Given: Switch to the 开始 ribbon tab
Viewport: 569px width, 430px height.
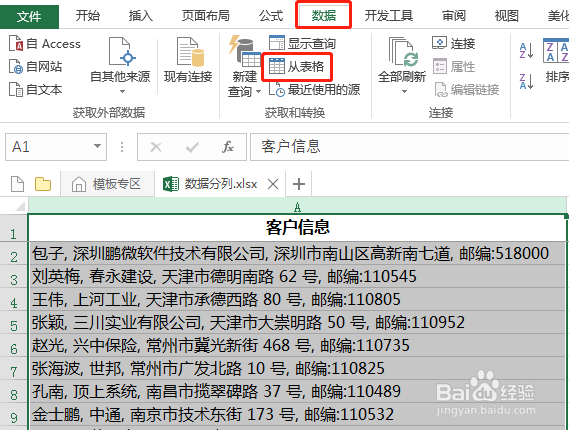Looking at the screenshot, I should pyautogui.click(x=87, y=16).
